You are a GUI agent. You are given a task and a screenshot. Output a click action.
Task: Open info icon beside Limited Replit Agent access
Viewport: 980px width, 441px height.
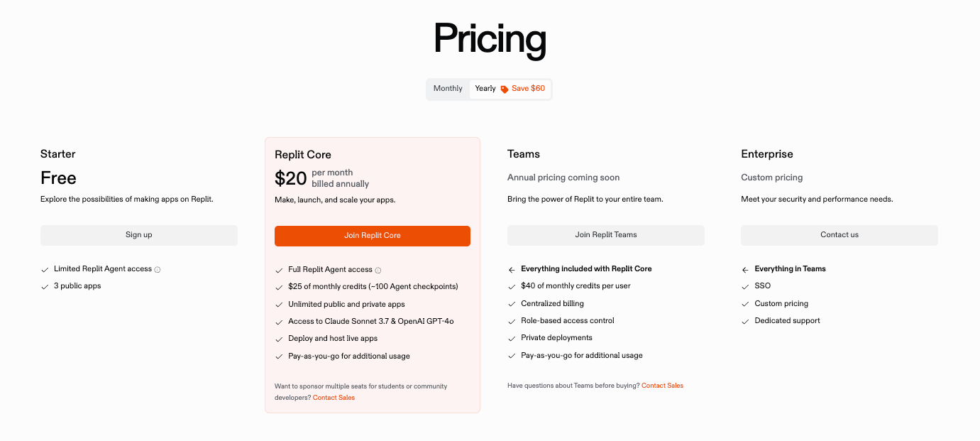point(158,270)
